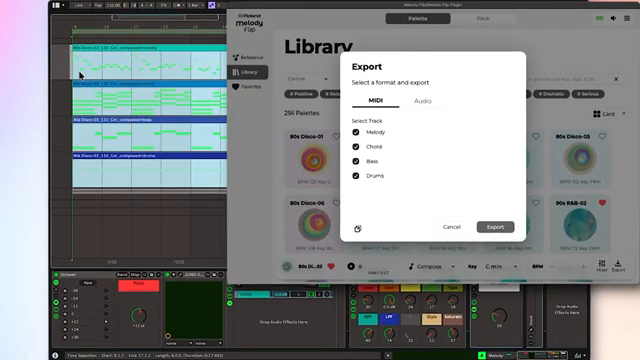Open the Key C min dropdown
This screenshot has width=640, height=360.
501,267
